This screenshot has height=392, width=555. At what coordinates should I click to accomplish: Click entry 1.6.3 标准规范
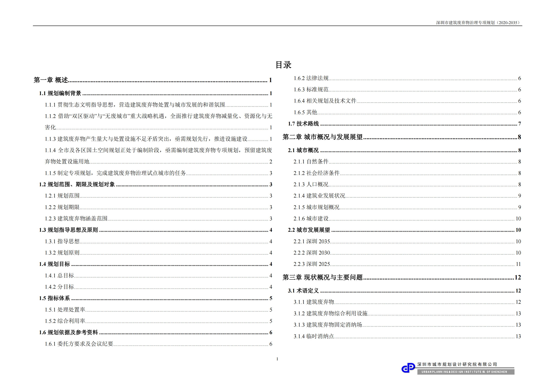pyautogui.click(x=407, y=89)
